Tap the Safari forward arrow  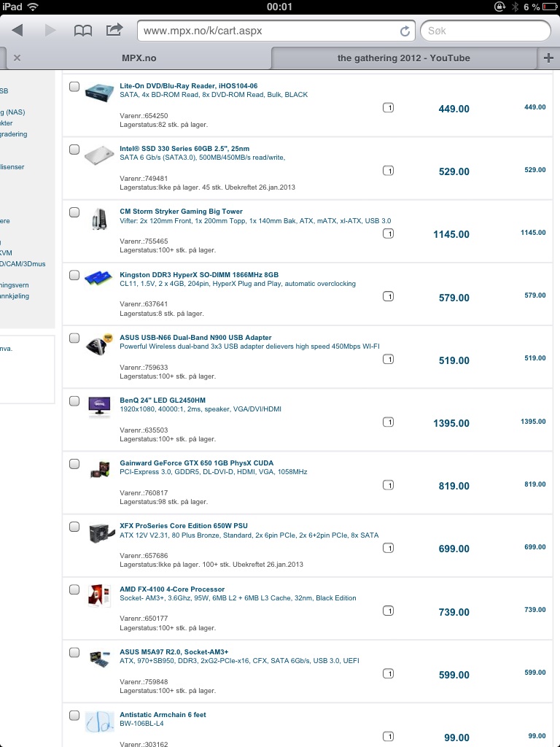tap(50, 31)
